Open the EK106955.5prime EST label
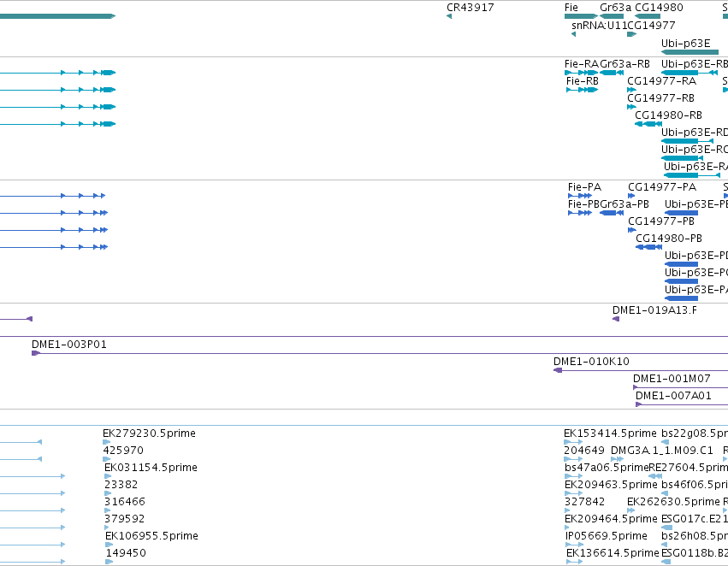The image size is (728, 566). (151, 536)
